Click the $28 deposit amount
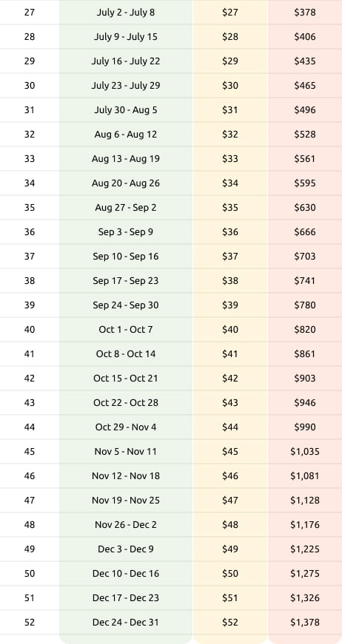342x644 pixels. (x=229, y=36)
